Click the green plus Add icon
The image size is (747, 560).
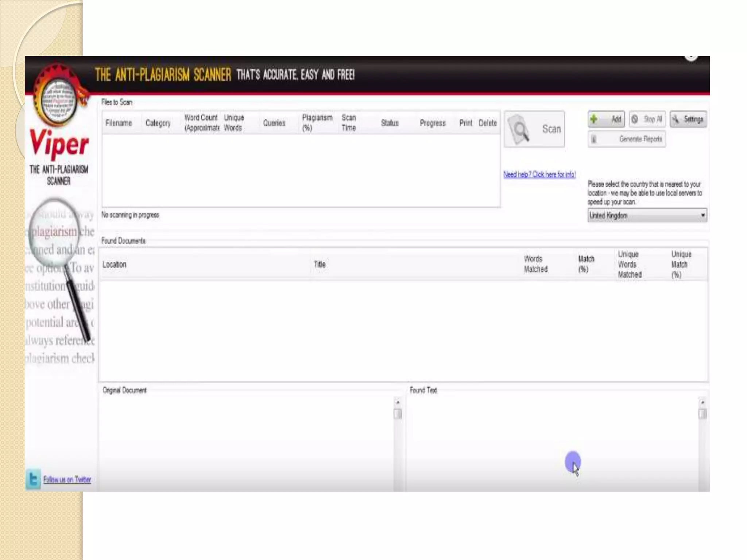pyautogui.click(x=594, y=119)
